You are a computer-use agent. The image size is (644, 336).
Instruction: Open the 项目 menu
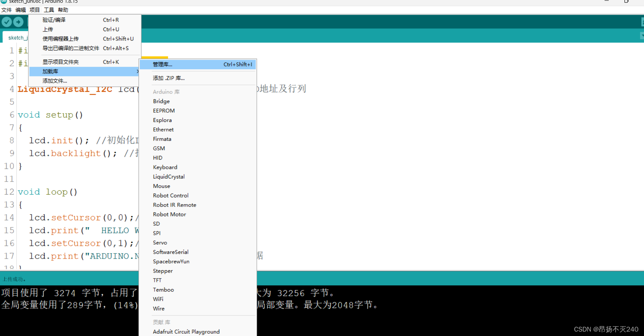pyautogui.click(x=35, y=10)
